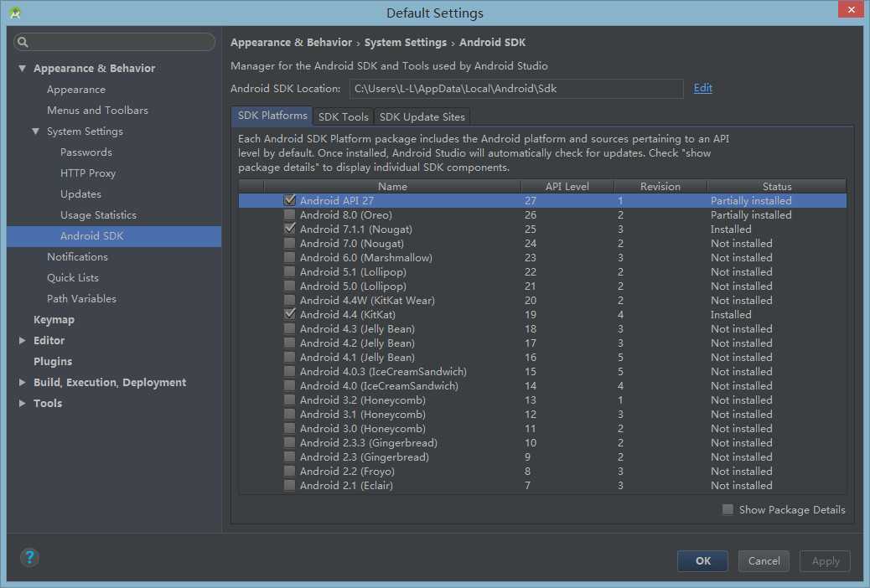Screen dimensions: 870x588
Task: Expand the Tools settings node
Action: pos(24,403)
